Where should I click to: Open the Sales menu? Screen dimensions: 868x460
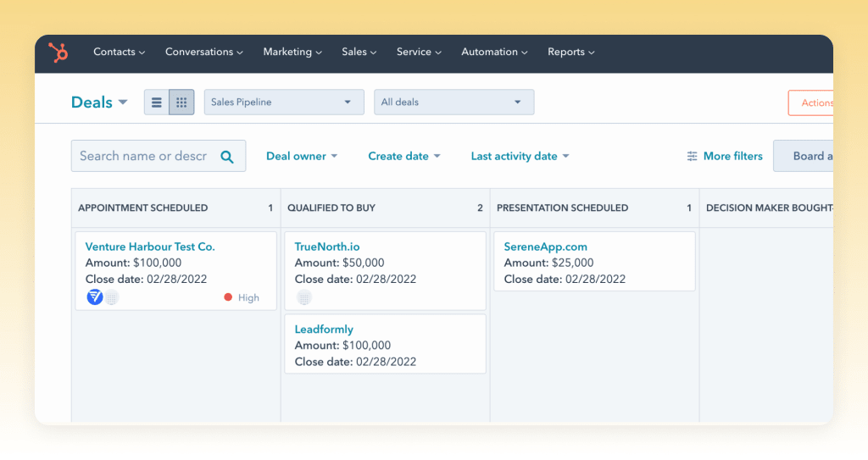pyautogui.click(x=359, y=52)
